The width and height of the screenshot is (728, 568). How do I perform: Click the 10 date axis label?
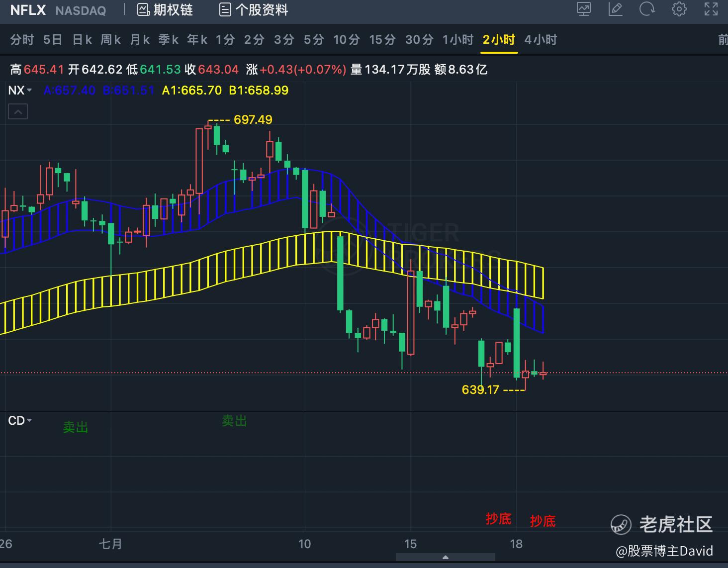point(304,544)
